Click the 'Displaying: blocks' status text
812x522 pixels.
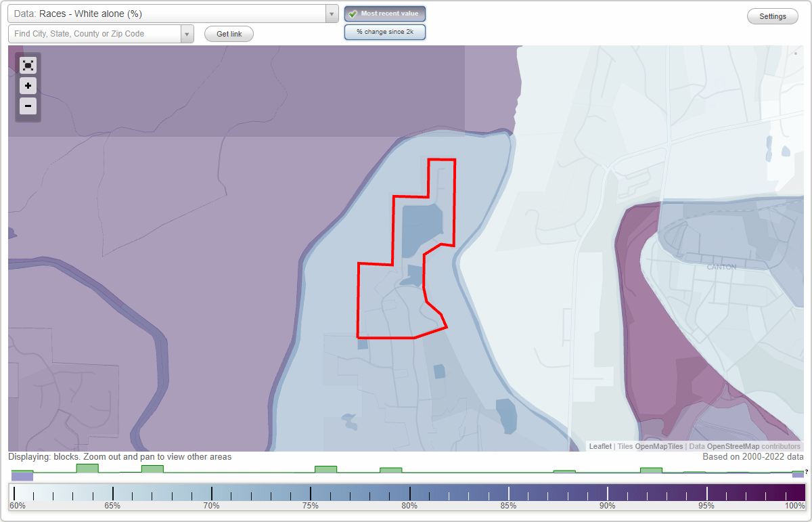120,457
